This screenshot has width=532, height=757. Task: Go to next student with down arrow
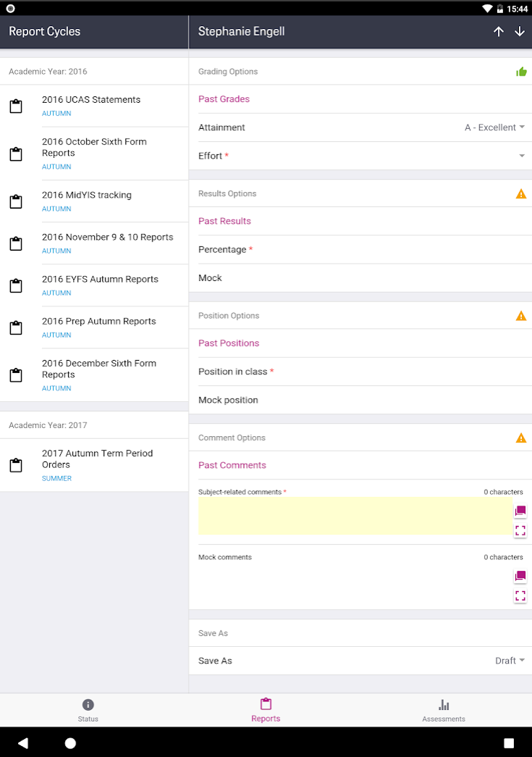pyautogui.click(x=520, y=31)
